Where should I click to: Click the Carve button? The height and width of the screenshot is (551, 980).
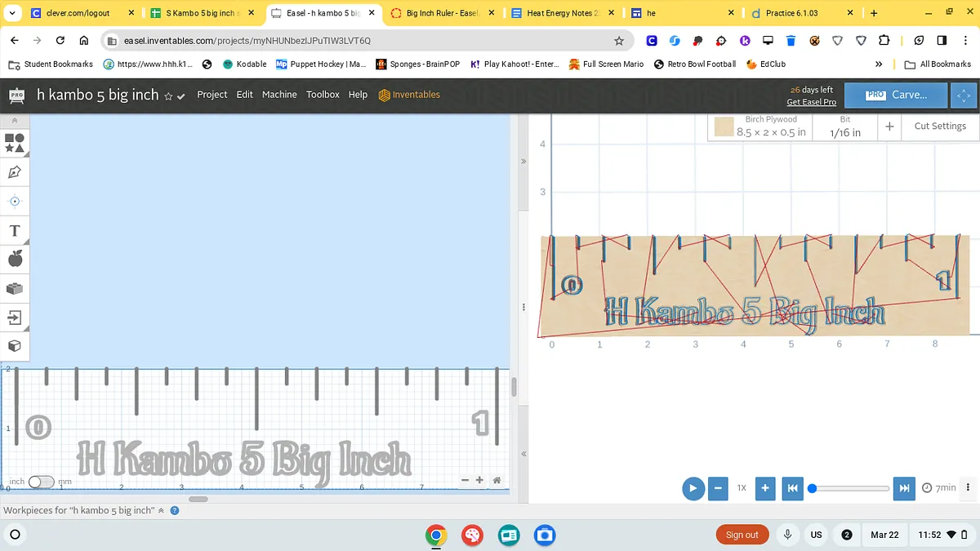click(897, 95)
